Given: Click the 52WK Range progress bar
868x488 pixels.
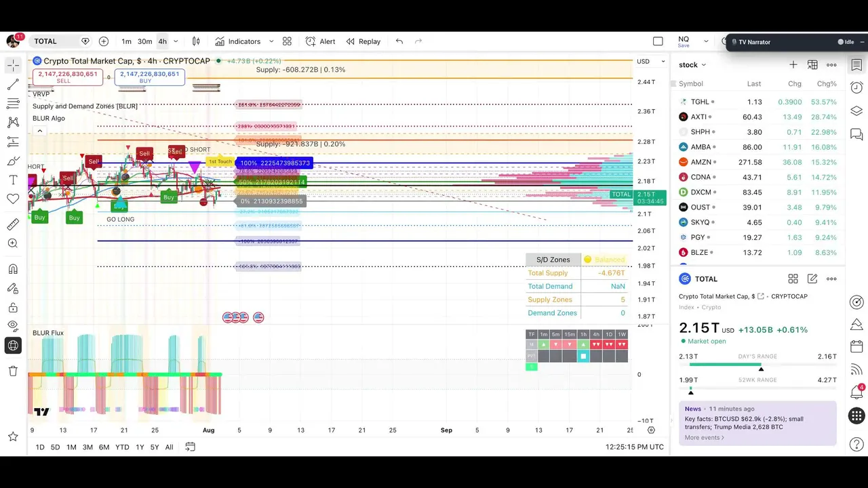Looking at the screenshot, I should coord(757,388).
